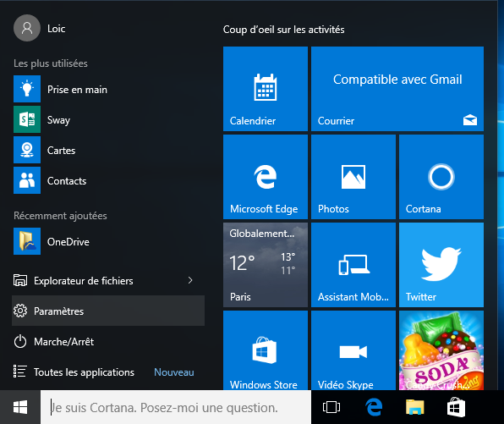Image resolution: width=504 pixels, height=424 pixels.
Task: Launch the Sway app icon
Action: tap(27, 119)
